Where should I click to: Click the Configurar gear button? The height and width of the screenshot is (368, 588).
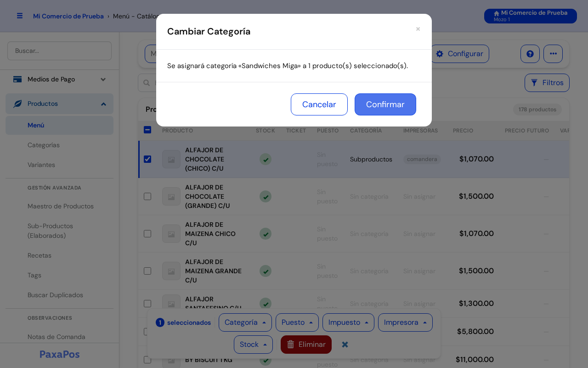click(459, 54)
